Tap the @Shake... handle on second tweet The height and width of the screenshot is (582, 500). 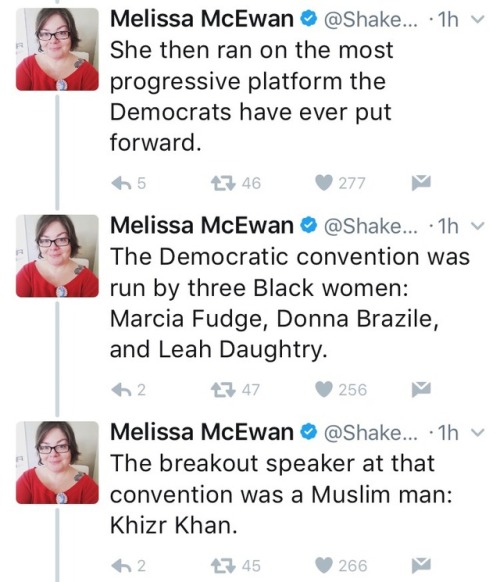click(x=371, y=226)
